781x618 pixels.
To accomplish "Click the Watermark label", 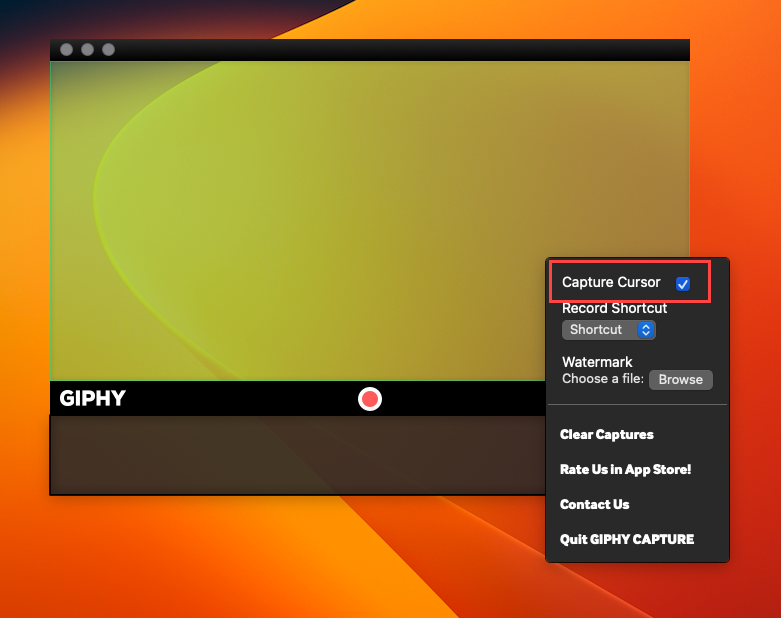I will [x=597, y=362].
